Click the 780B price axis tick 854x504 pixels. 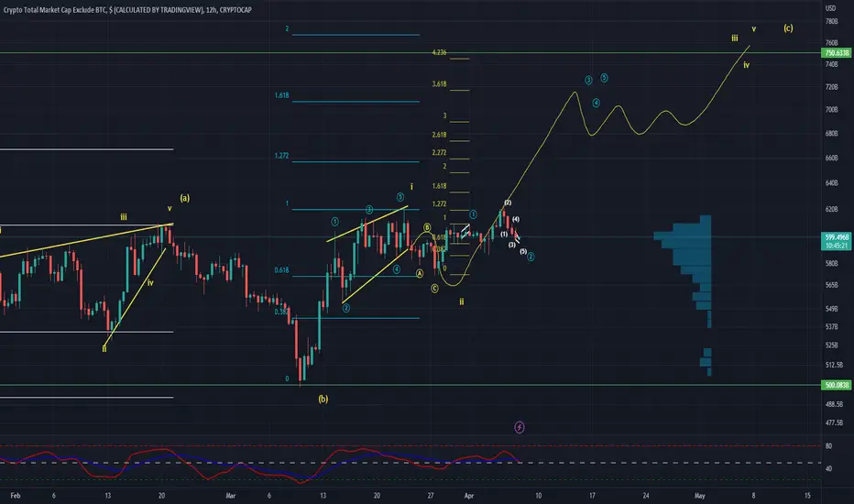(831, 22)
